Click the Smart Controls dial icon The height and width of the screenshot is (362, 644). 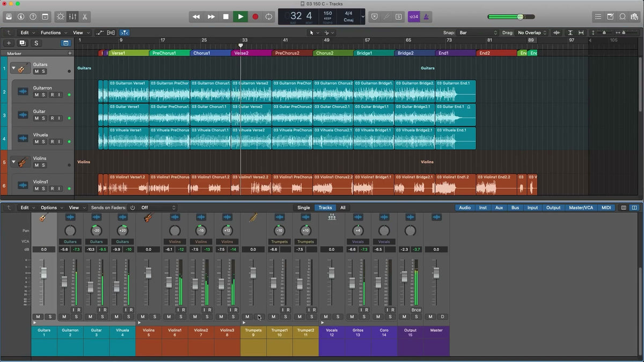click(x=60, y=17)
